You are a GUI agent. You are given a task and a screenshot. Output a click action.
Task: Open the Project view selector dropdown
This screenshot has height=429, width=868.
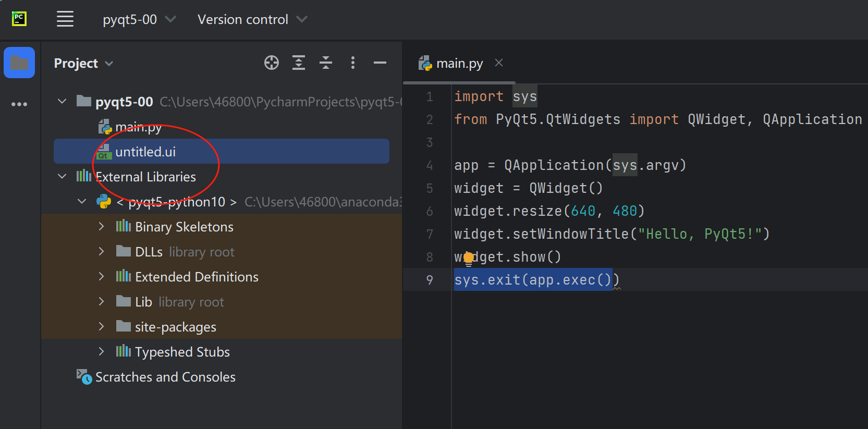click(x=83, y=63)
